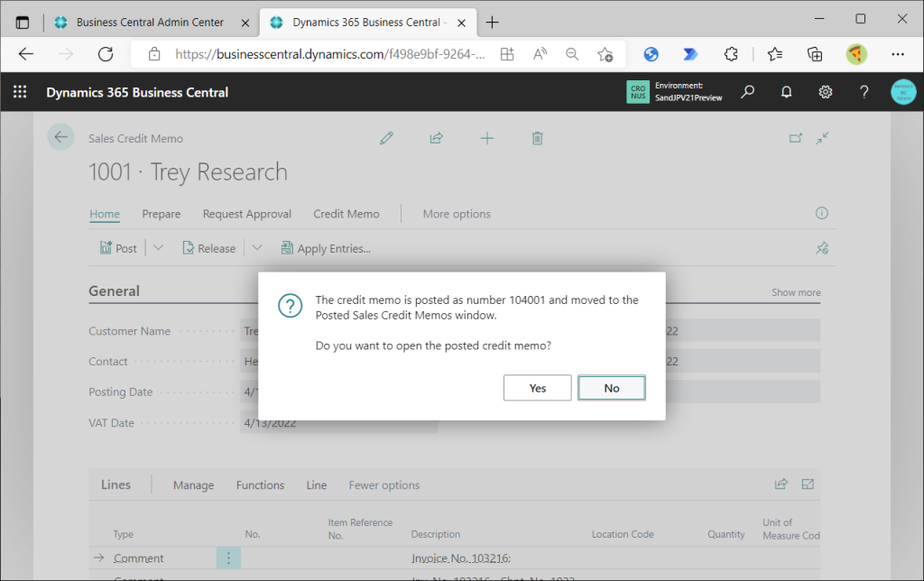Viewport: 924px width, 581px height.
Task: Open a new browser tab
Action: click(x=492, y=23)
